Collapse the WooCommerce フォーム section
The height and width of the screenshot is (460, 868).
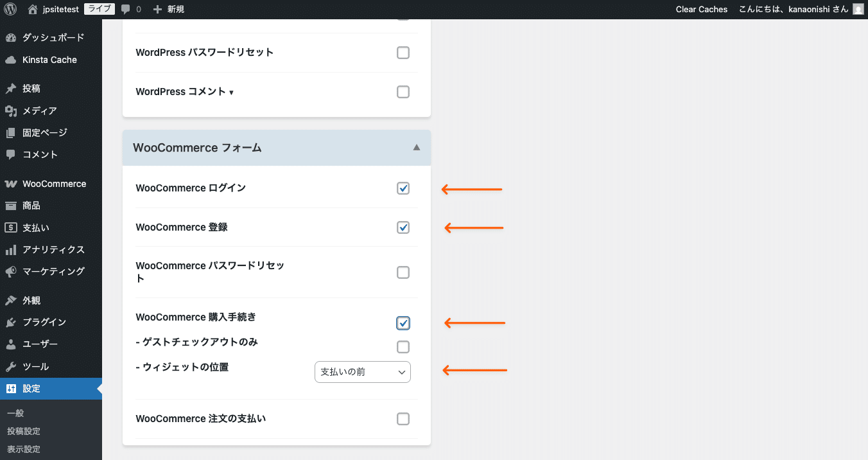coord(417,148)
